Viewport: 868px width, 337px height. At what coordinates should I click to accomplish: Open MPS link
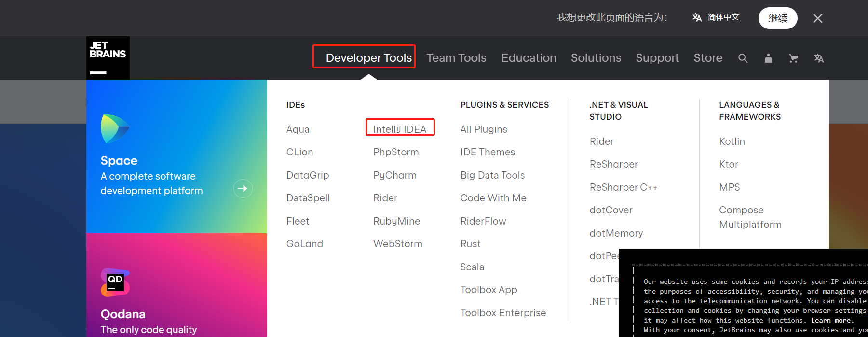pyautogui.click(x=730, y=187)
